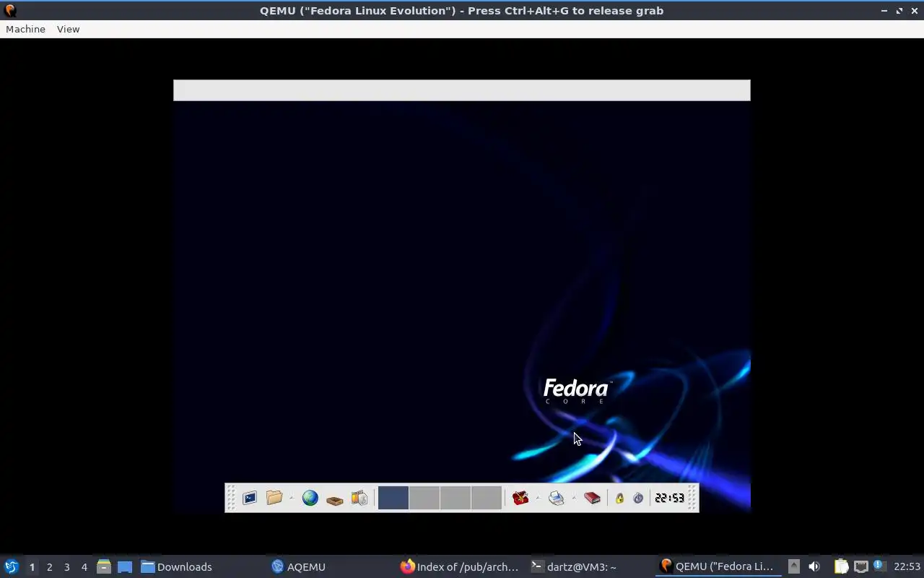The height and width of the screenshot is (578, 924).
Task: Click right drag handle of Fedora panel
Action: pyautogui.click(x=692, y=498)
